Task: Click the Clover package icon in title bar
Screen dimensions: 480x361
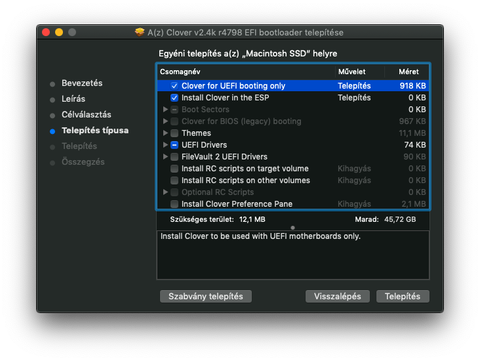Action: (139, 32)
